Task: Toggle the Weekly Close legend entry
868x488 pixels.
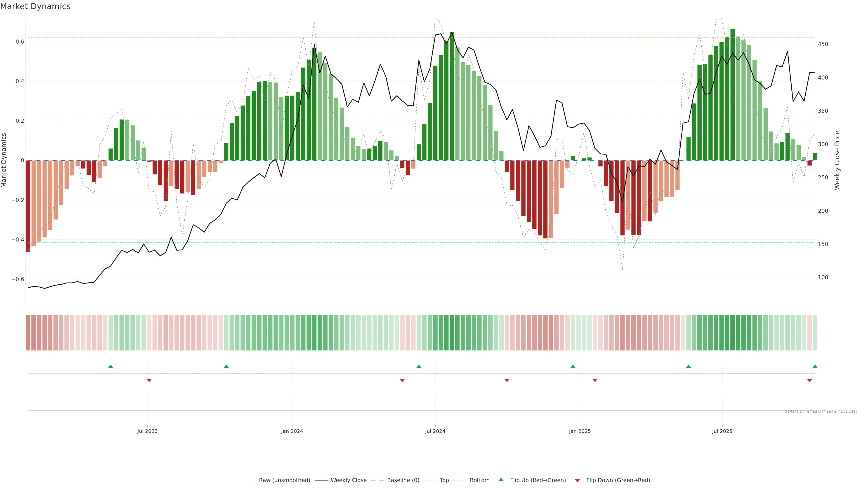Action: (x=348, y=480)
